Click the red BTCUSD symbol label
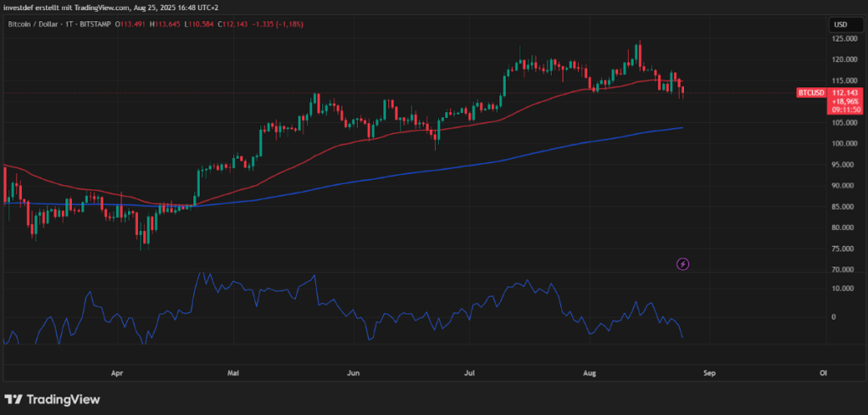868x415 pixels. tap(810, 92)
